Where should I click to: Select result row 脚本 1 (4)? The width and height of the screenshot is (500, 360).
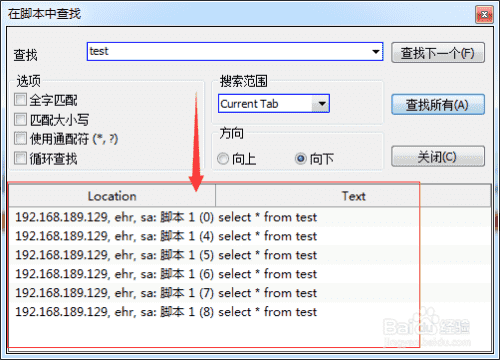(249, 236)
